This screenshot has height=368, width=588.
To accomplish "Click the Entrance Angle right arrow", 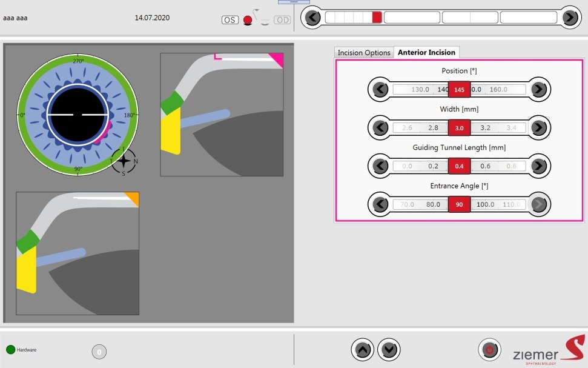I will pos(539,204).
